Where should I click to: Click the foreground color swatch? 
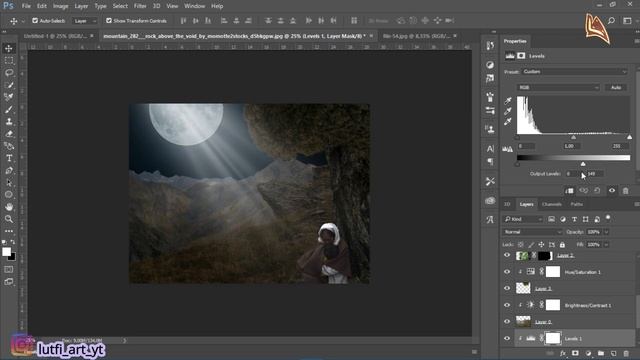coord(6,251)
